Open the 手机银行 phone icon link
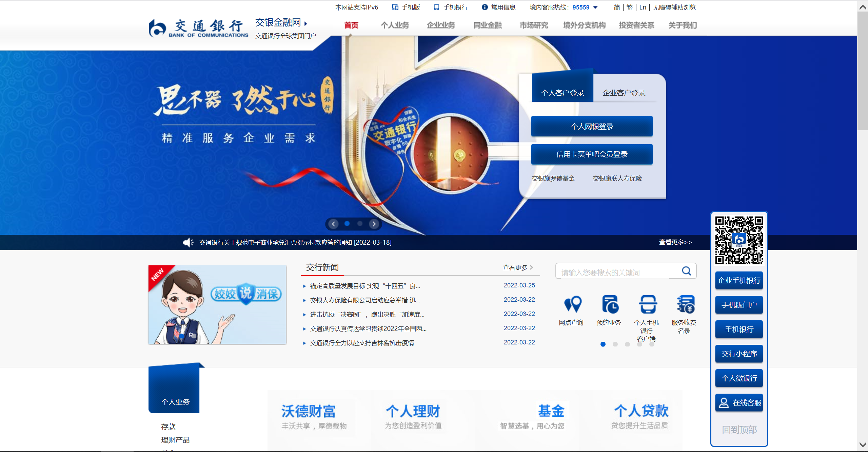This screenshot has height=452, width=868. pyautogui.click(x=451, y=7)
